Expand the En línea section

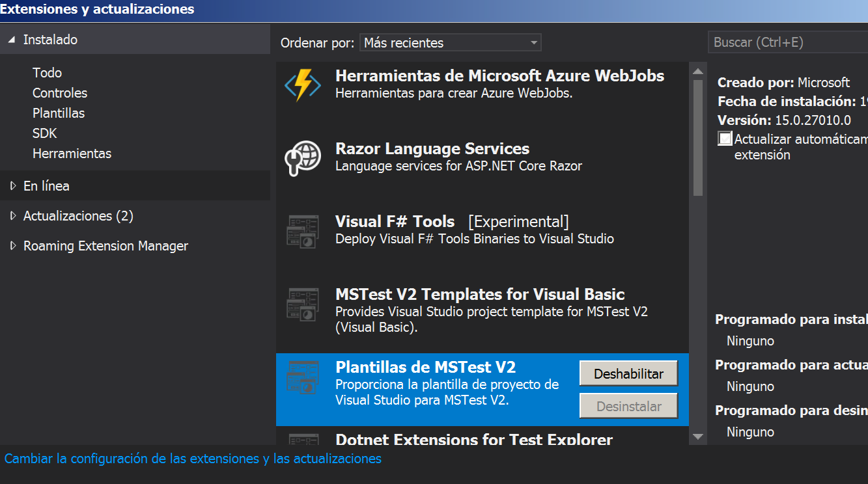[x=12, y=186]
